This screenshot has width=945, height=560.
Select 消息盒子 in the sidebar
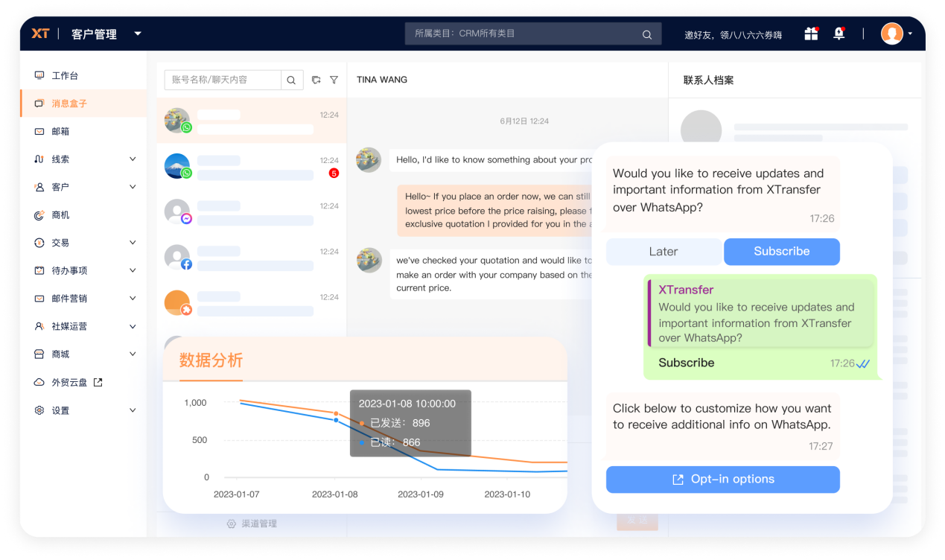tap(83, 104)
